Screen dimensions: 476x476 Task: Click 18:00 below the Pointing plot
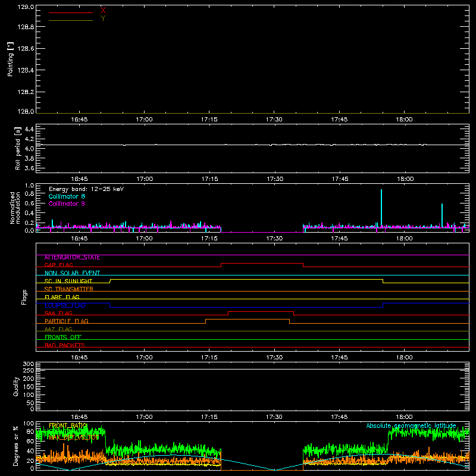click(x=404, y=120)
